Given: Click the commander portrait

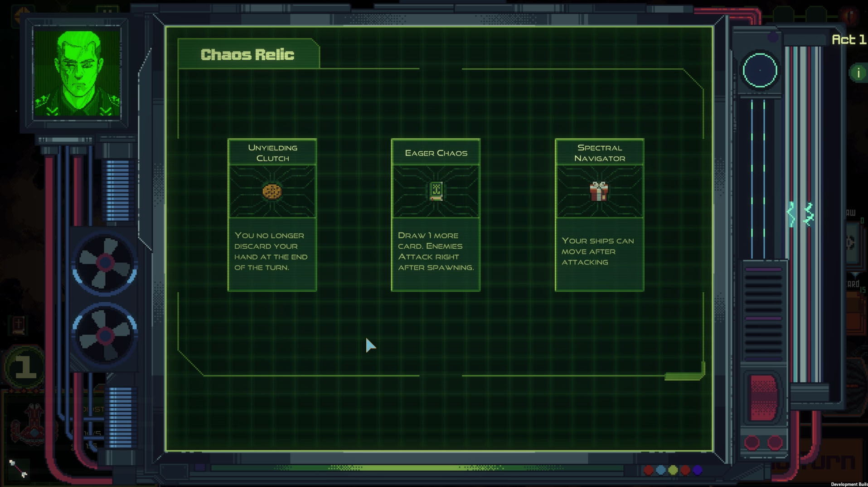Looking at the screenshot, I should [77, 72].
